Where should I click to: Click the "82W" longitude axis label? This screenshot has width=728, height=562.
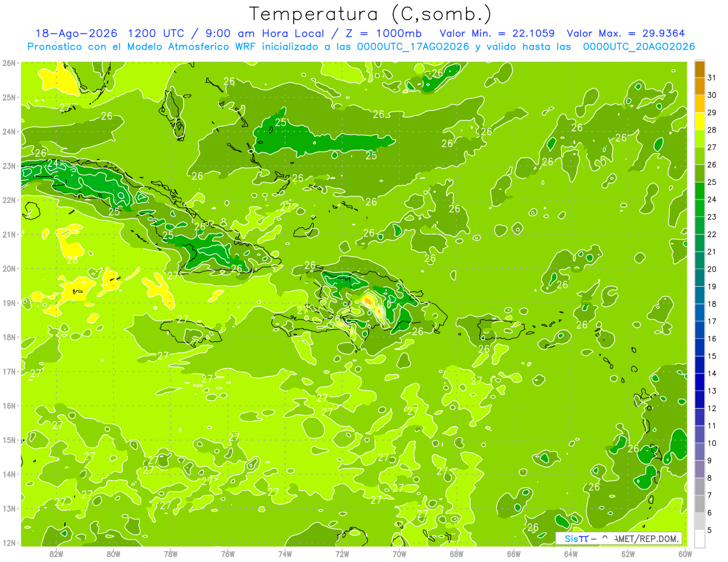[x=56, y=553]
